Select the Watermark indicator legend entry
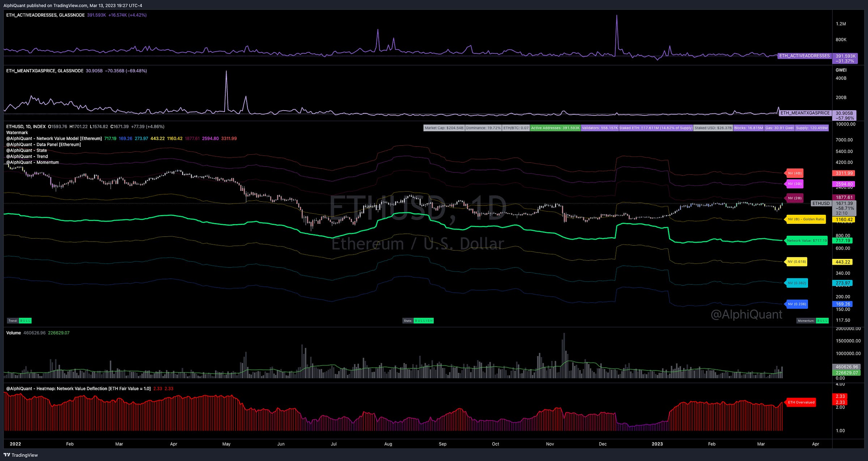The image size is (868, 461). point(17,133)
